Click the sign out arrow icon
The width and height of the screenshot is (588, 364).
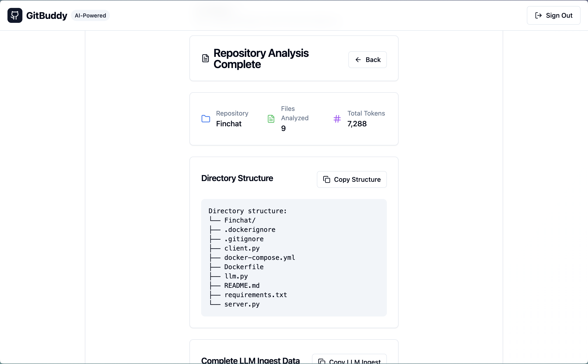[x=538, y=15]
